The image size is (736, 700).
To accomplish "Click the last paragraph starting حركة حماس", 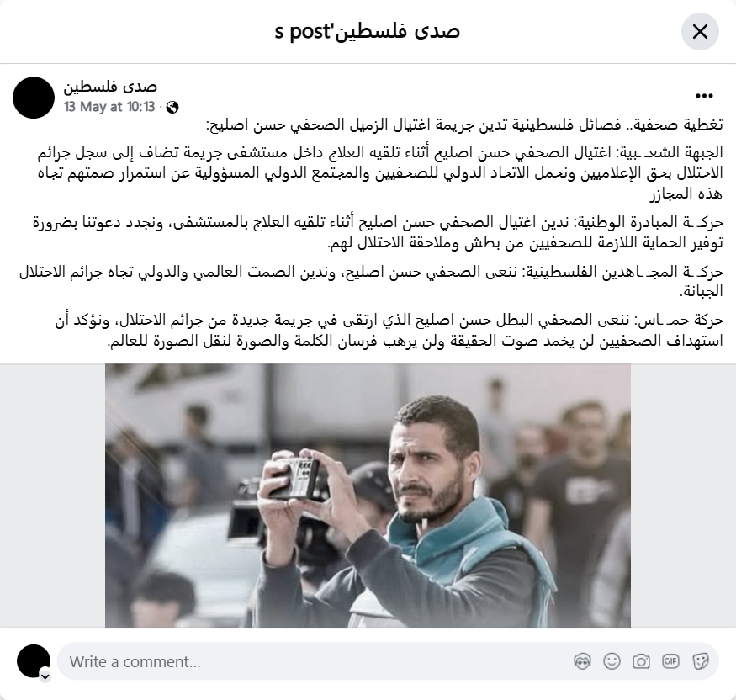I will click(389, 331).
